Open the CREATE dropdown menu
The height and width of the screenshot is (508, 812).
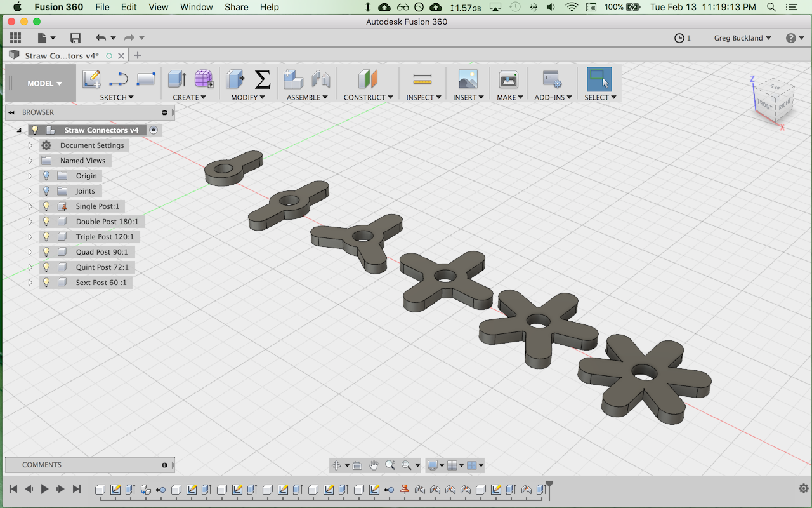click(189, 97)
